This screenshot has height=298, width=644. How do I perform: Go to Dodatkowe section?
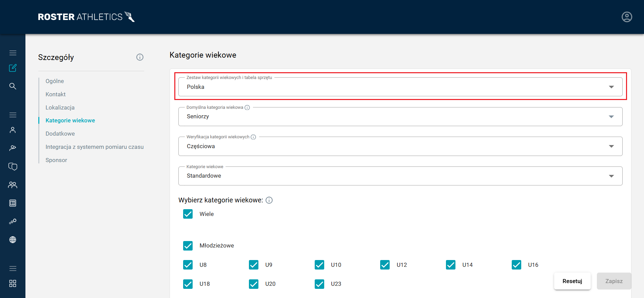[60, 134]
